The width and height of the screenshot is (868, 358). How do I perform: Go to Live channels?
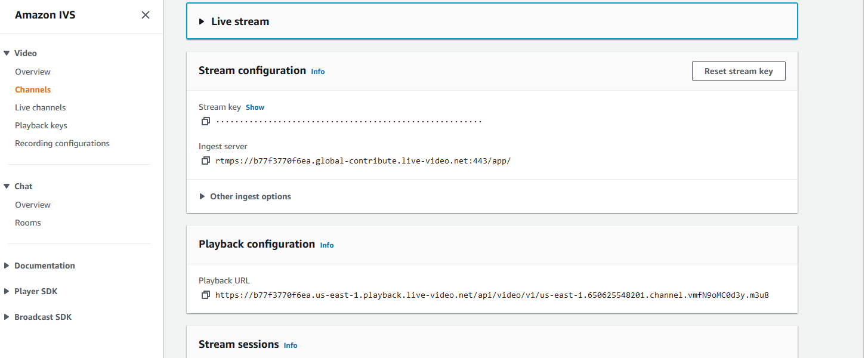pyautogui.click(x=41, y=107)
